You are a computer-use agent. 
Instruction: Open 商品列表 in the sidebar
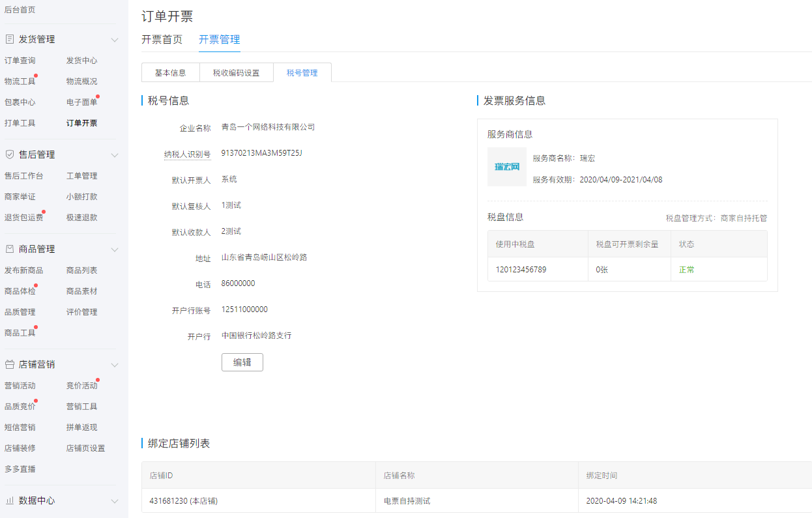coord(82,270)
